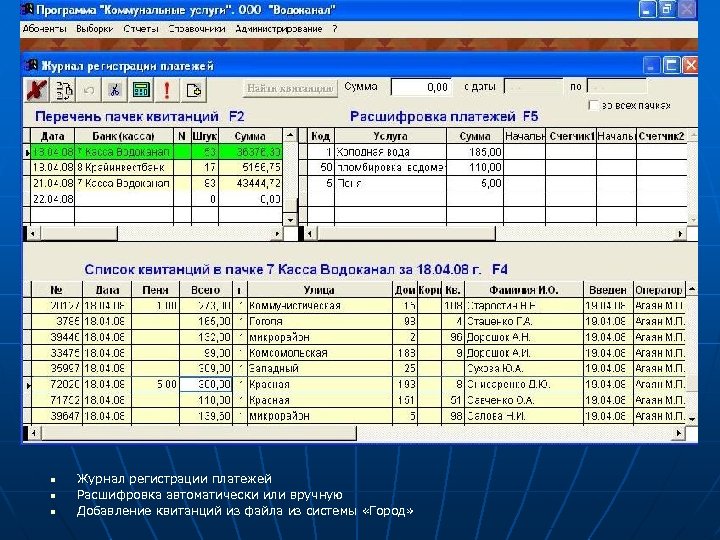Select the highlighted green 7 Касса Водоканал row
This screenshot has width=720, height=540.
pyautogui.click(x=156, y=152)
